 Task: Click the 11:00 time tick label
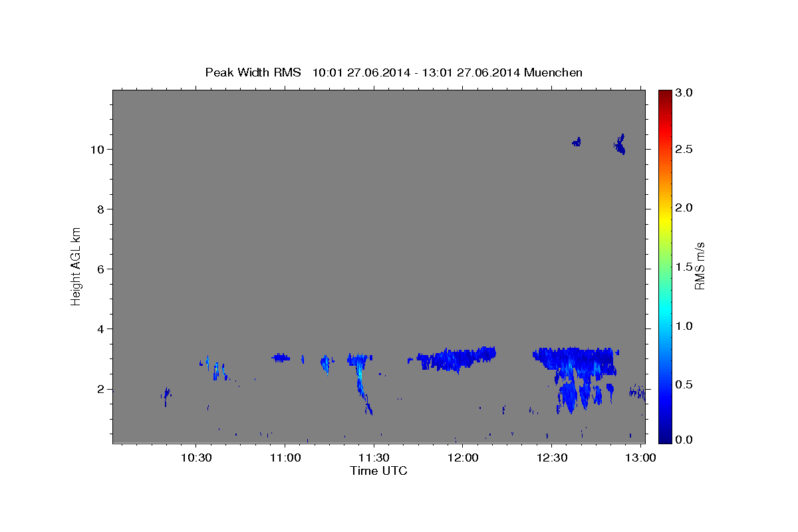click(285, 458)
